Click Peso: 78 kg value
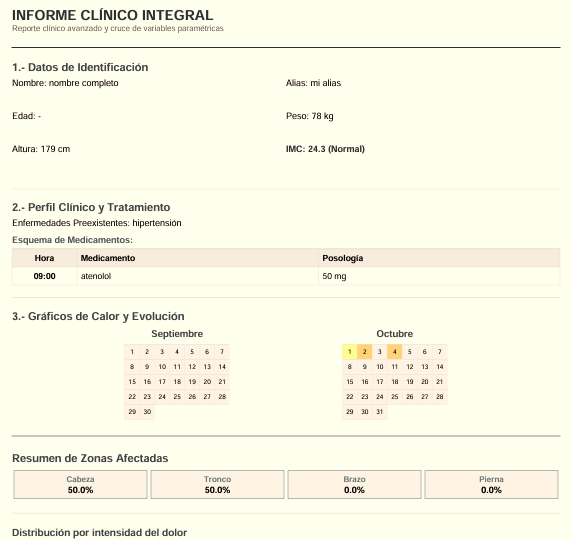Screen dimensions: 572x540 tap(310, 116)
